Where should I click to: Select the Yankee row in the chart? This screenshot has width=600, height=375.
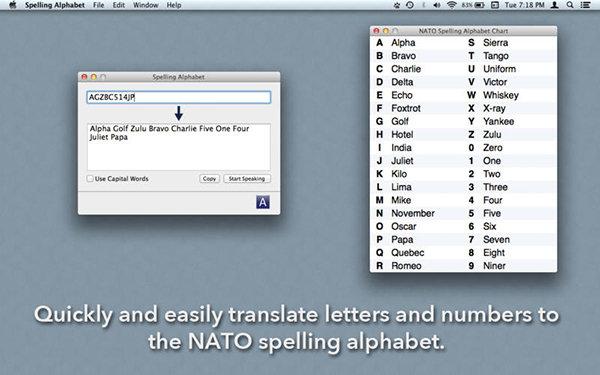coord(510,121)
